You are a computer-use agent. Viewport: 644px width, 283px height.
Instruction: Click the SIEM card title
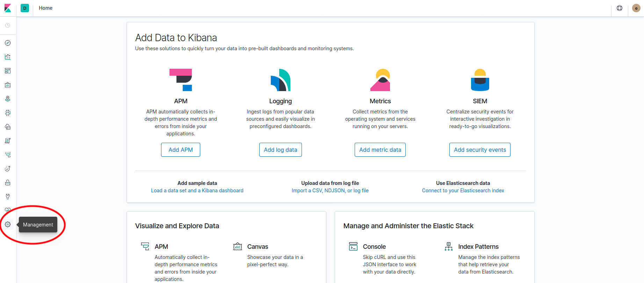(480, 101)
